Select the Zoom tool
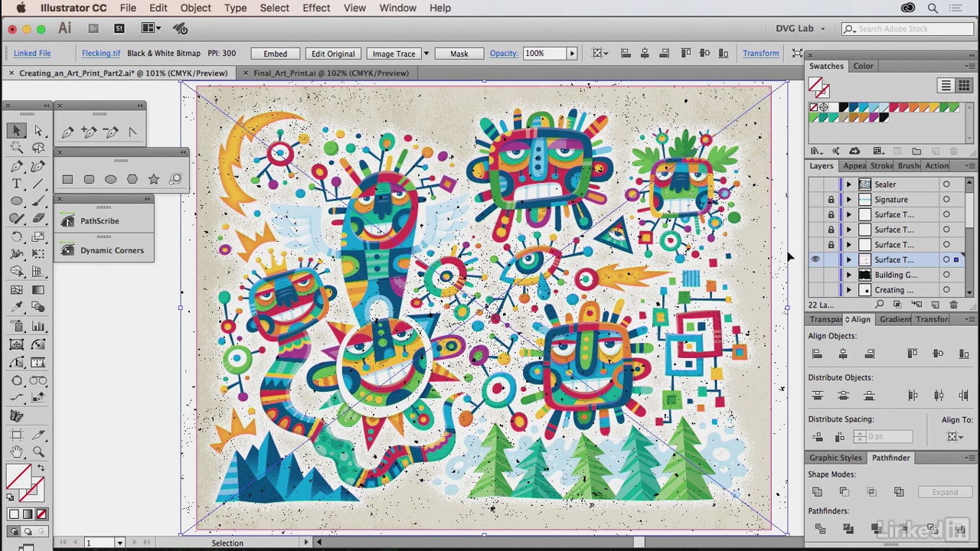 pyautogui.click(x=38, y=452)
